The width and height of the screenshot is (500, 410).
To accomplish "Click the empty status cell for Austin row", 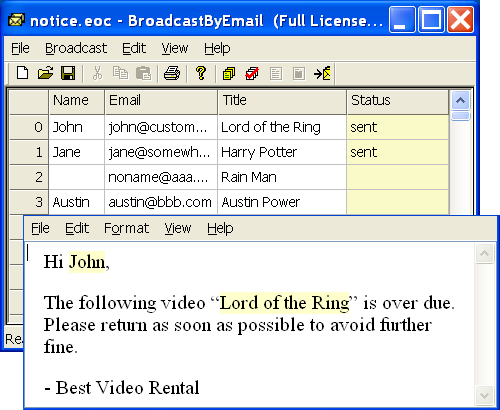I will [398, 202].
